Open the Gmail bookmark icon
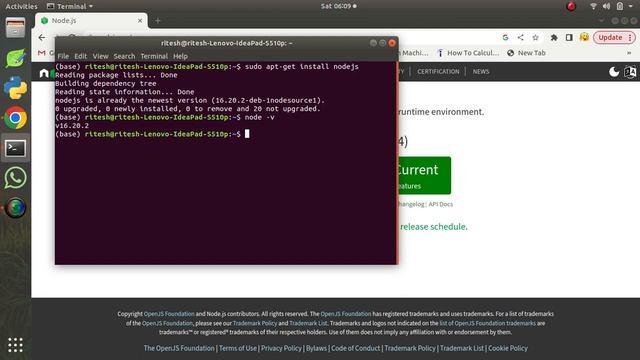Viewport: 640px width, 360px height. point(42,53)
